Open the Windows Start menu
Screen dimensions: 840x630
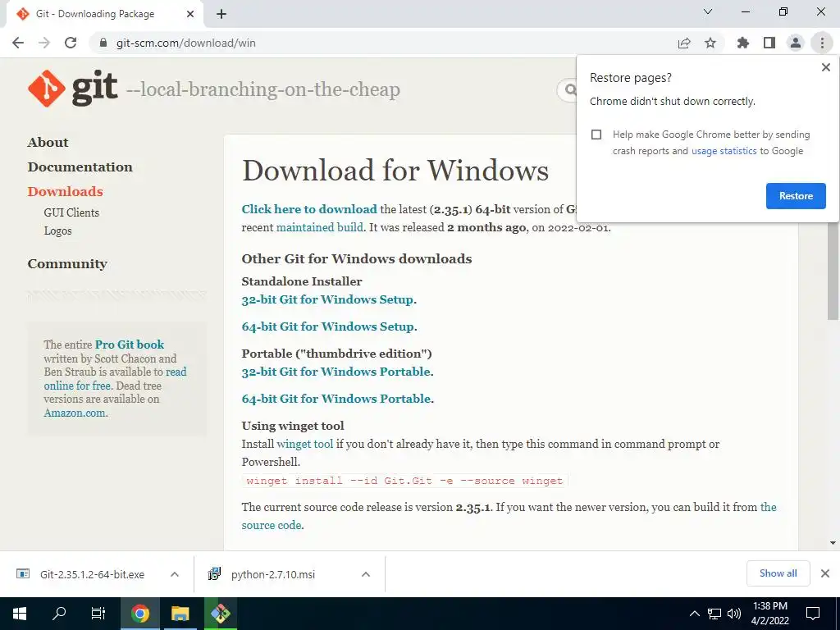20,614
